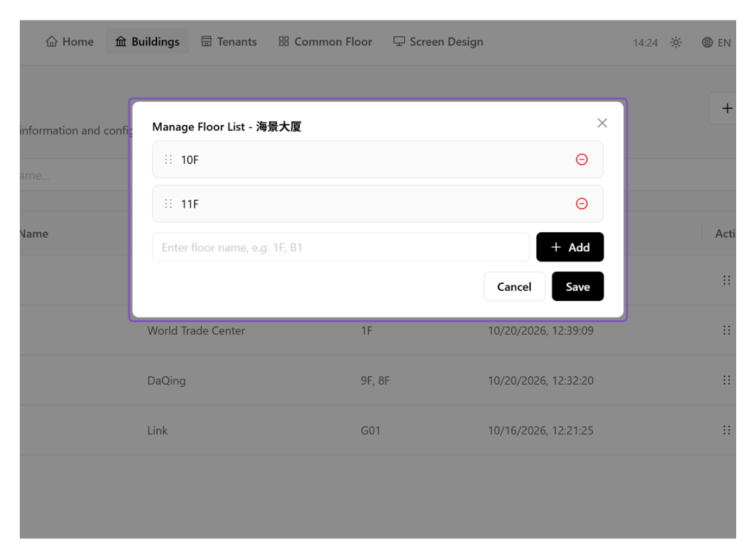Select the World Trade Center building name
The width and height of the screenshot is (756, 559).
coord(196,331)
